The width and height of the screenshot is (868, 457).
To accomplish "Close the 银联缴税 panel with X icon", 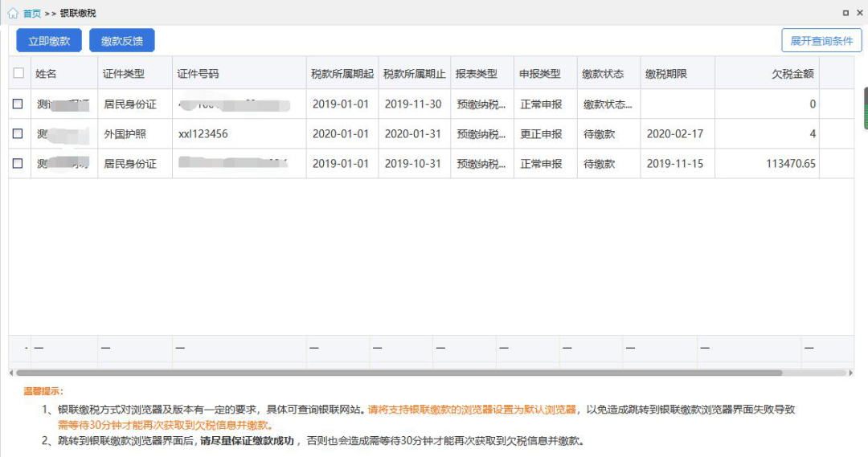I will click(858, 14).
